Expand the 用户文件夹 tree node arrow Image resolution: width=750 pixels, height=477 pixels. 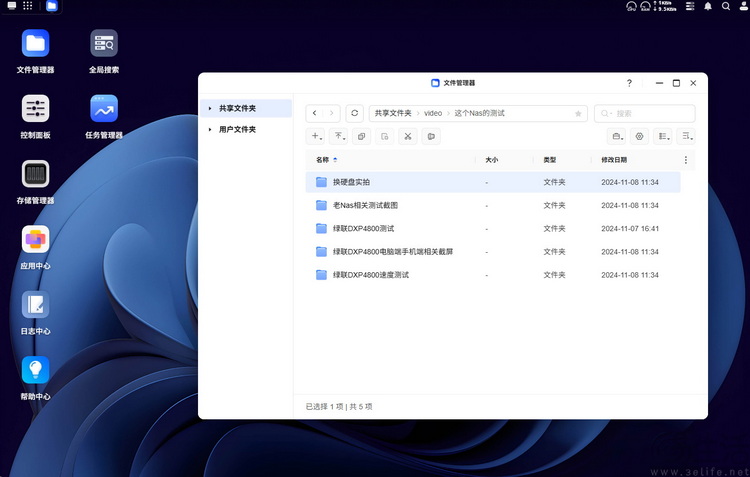click(210, 130)
